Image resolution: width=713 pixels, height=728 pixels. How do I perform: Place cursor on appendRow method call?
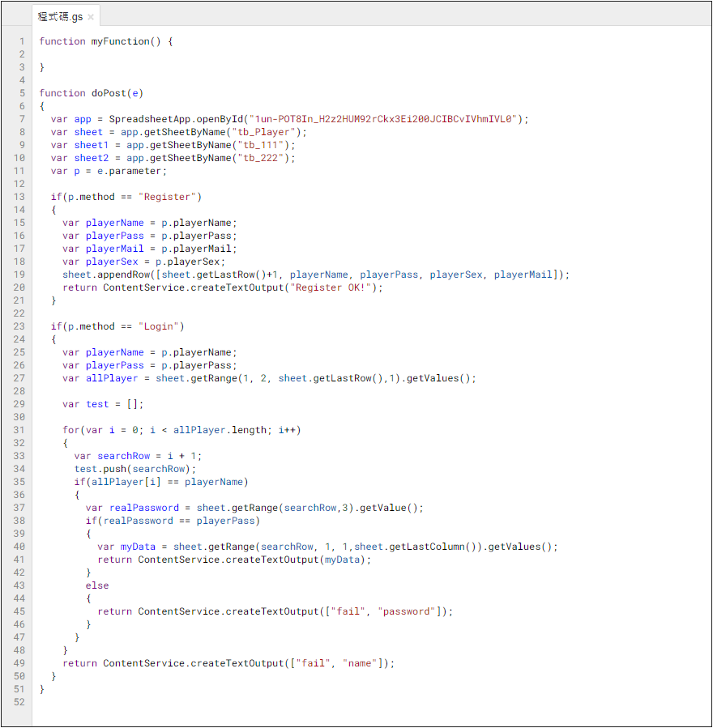(122, 275)
